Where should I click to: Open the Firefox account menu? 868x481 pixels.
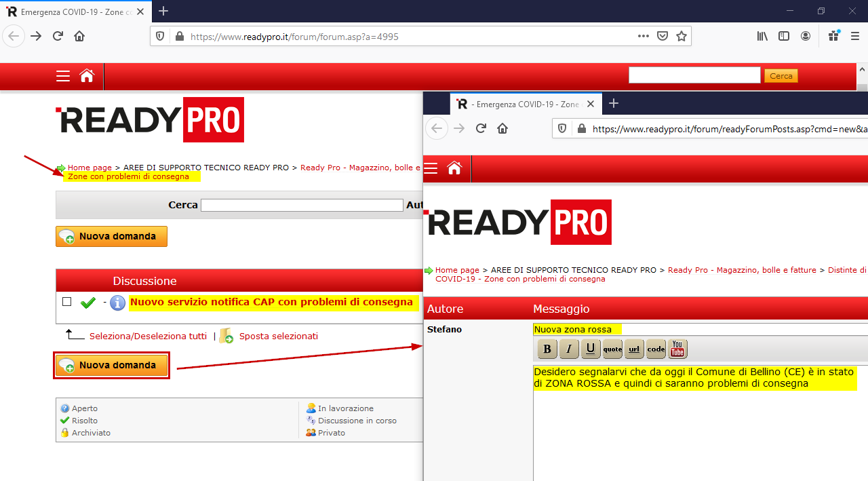806,36
